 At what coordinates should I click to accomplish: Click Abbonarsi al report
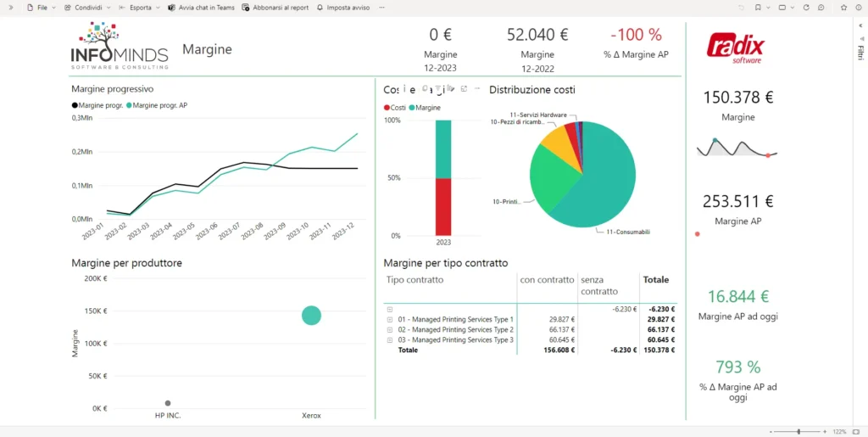(275, 8)
